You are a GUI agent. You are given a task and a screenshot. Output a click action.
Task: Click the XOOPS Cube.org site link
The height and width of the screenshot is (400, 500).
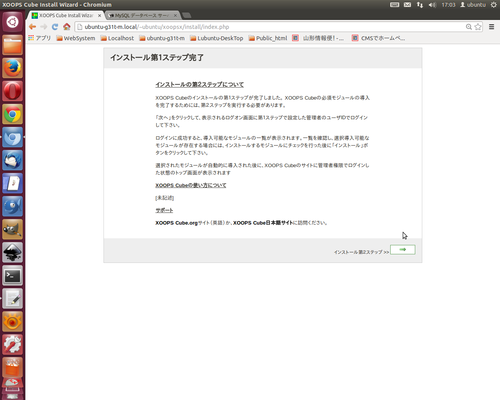pos(176,223)
